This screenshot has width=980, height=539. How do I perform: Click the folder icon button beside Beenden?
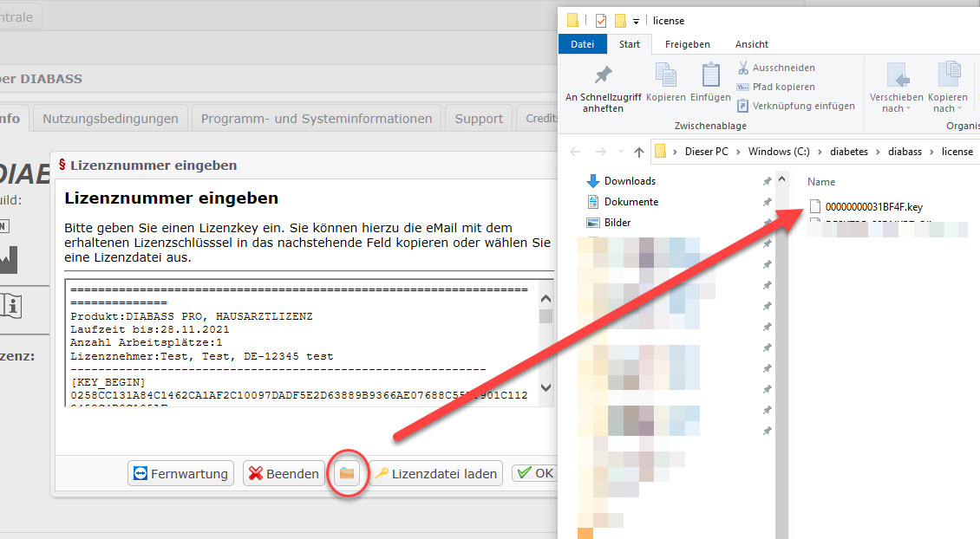pyautogui.click(x=347, y=473)
